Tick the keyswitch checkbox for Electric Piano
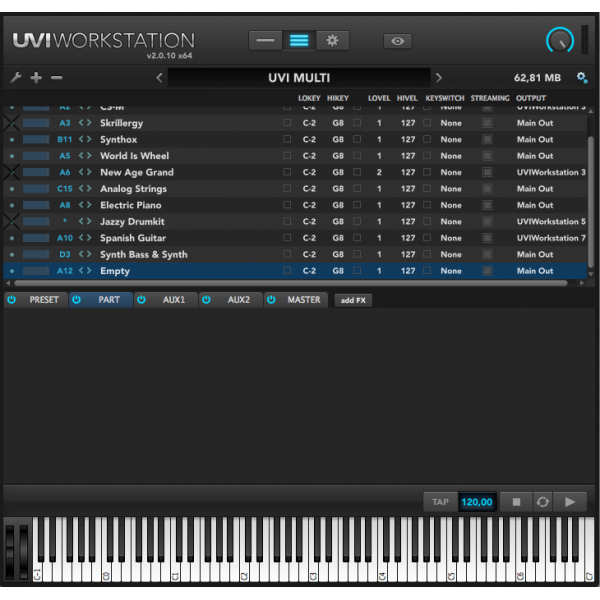Screen dimensions: 600x600 click(427, 205)
